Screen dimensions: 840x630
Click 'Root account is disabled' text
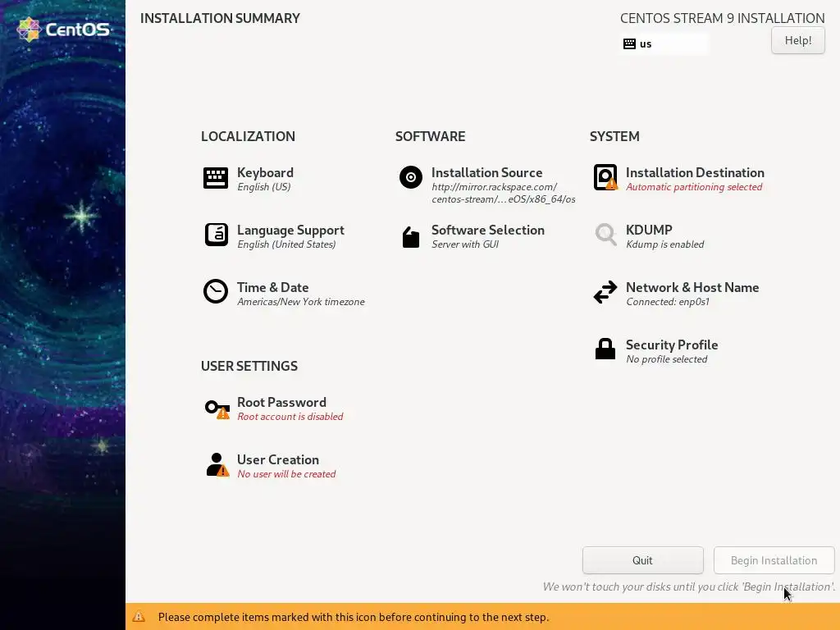290,416
